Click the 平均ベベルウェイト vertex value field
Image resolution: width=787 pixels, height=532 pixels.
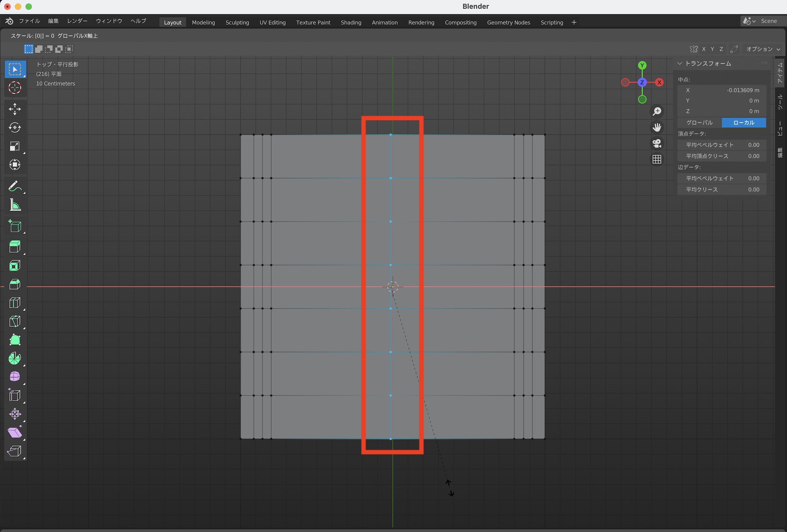[x=722, y=145]
